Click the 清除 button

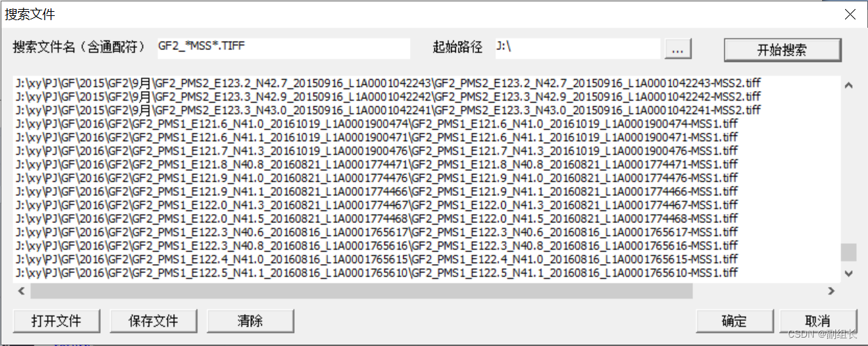point(250,320)
